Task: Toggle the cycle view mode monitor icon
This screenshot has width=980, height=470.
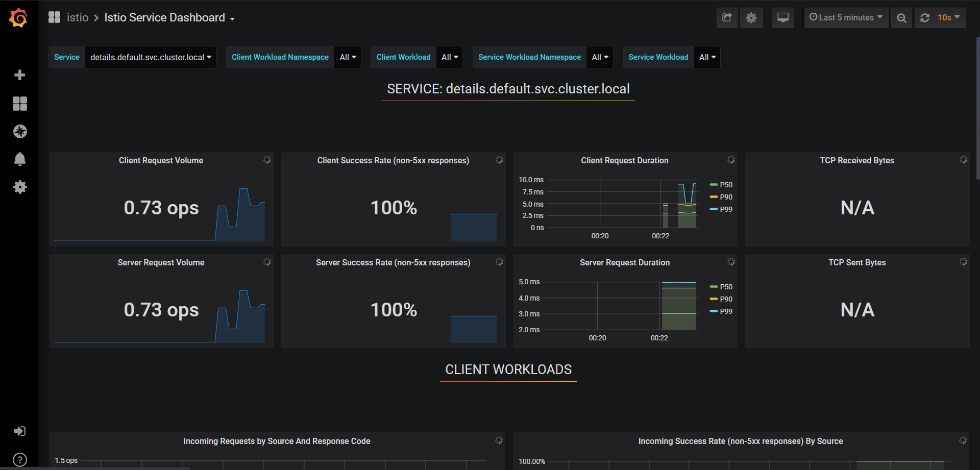Action: [782, 18]
